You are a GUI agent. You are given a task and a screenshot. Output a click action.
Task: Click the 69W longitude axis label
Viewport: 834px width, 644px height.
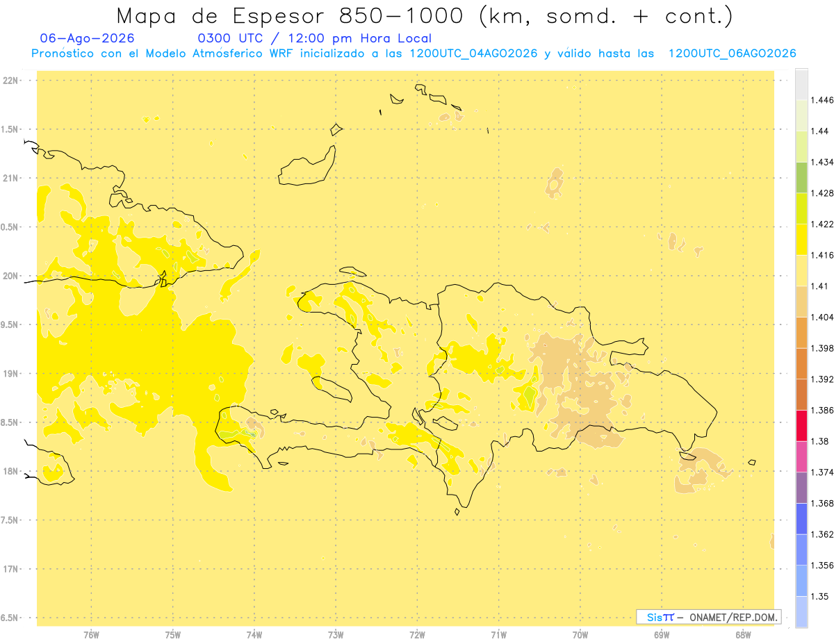point(662,635)
